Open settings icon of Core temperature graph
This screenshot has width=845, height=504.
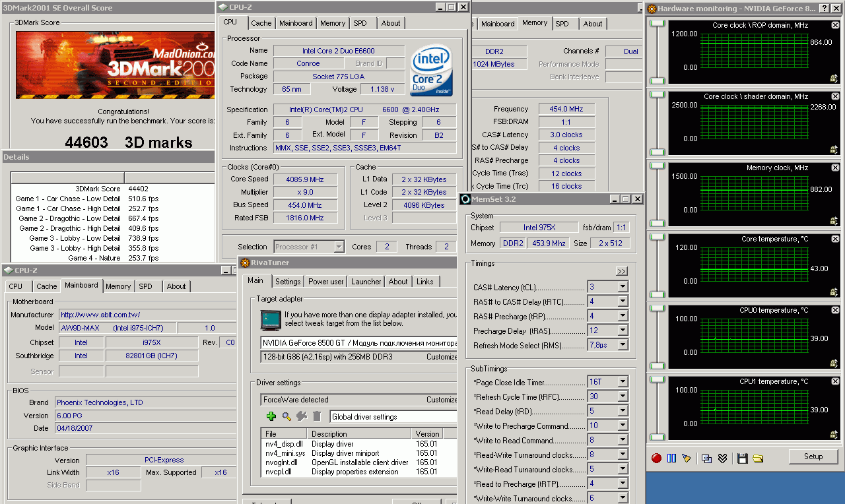(834, 292)
